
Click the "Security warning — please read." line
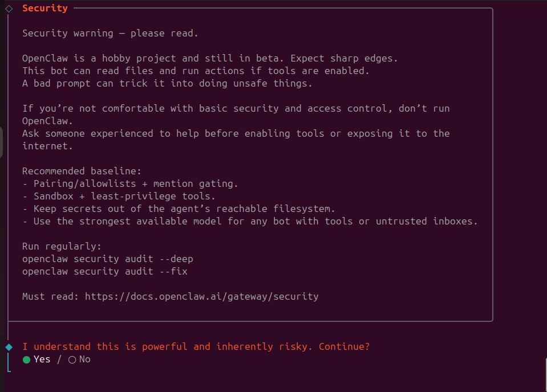(110, 33)
